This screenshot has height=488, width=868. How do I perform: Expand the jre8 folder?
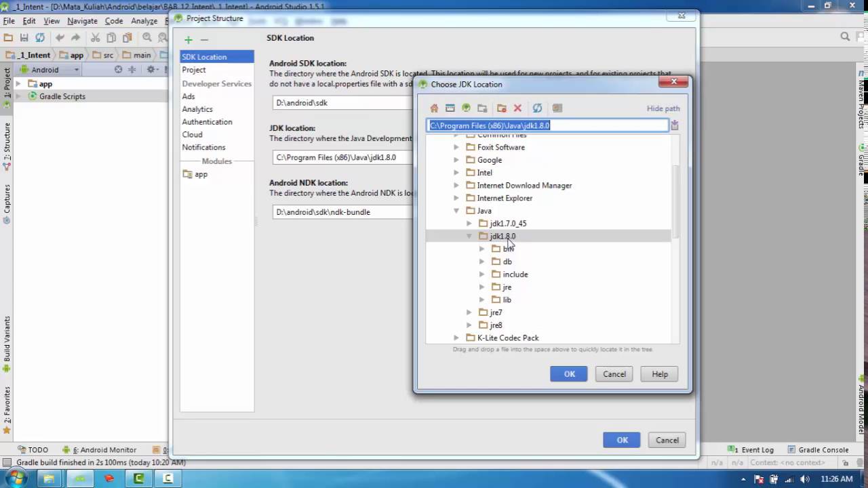click(469, 325)
